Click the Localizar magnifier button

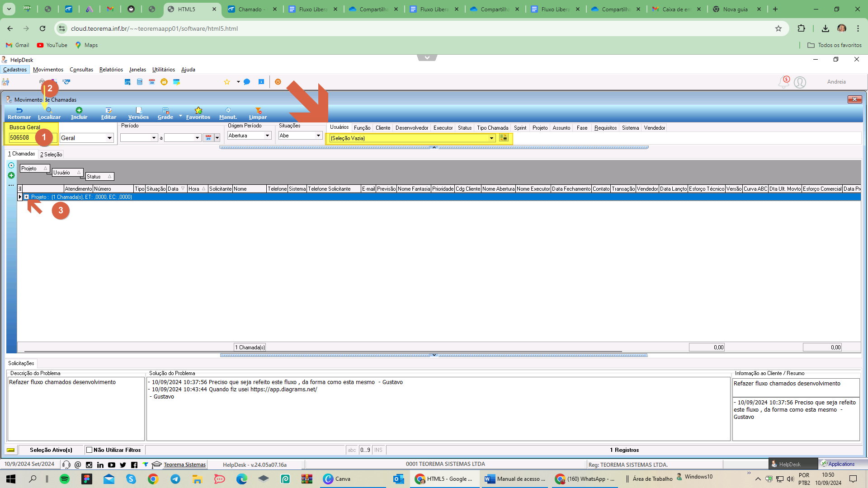pos(49,113)
